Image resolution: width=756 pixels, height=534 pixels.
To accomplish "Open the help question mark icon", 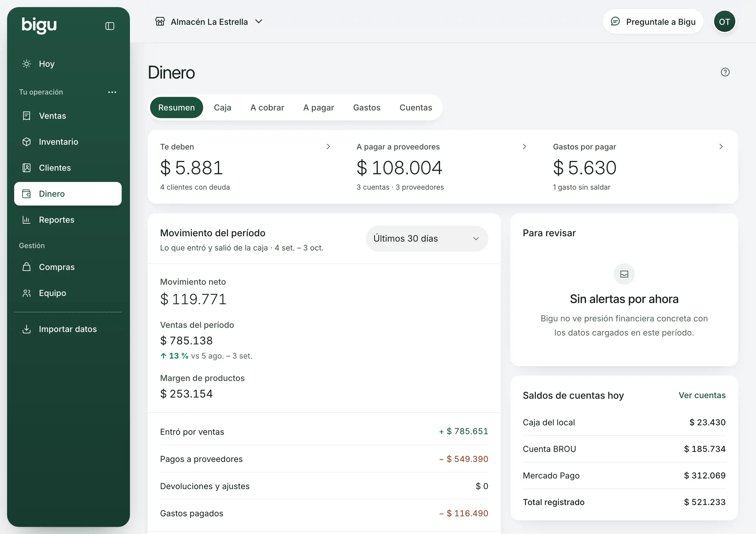I will tap(725, 72).
